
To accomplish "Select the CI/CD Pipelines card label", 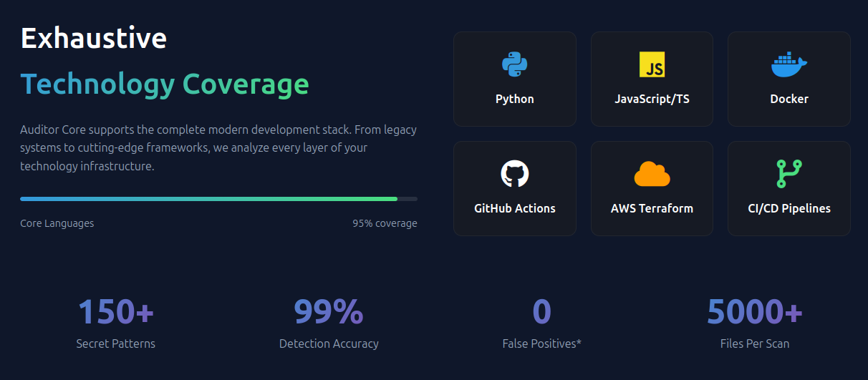I will point(789,208).
